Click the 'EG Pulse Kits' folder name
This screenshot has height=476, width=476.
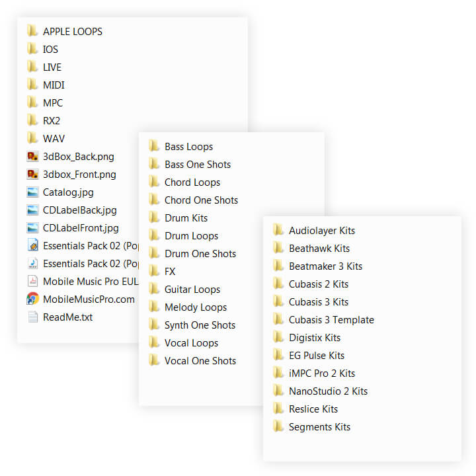(317, 355)
